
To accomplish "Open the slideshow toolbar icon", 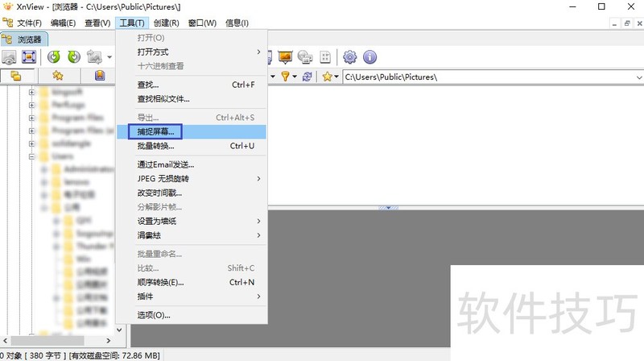I will click(x=285, y=56).
